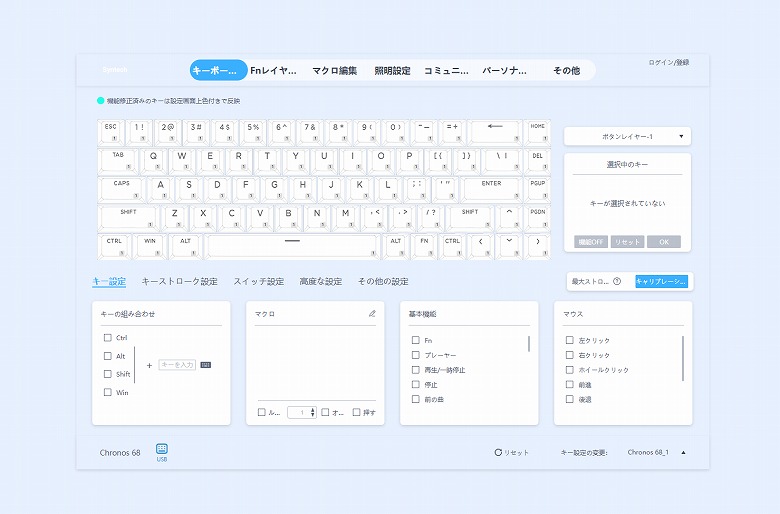Click the ログイン/登録 link
The image size is (780, 514).
669,62
